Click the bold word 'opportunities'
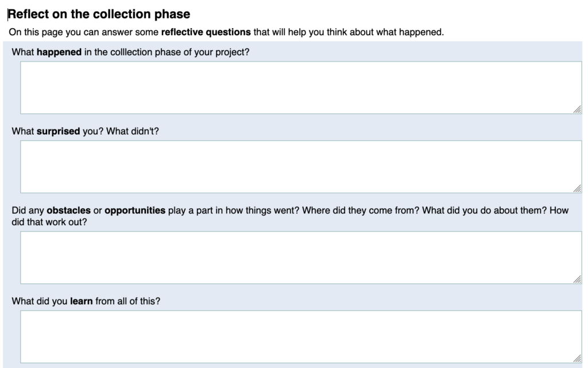This screenshot has height=368, width=588. [135, 210]
